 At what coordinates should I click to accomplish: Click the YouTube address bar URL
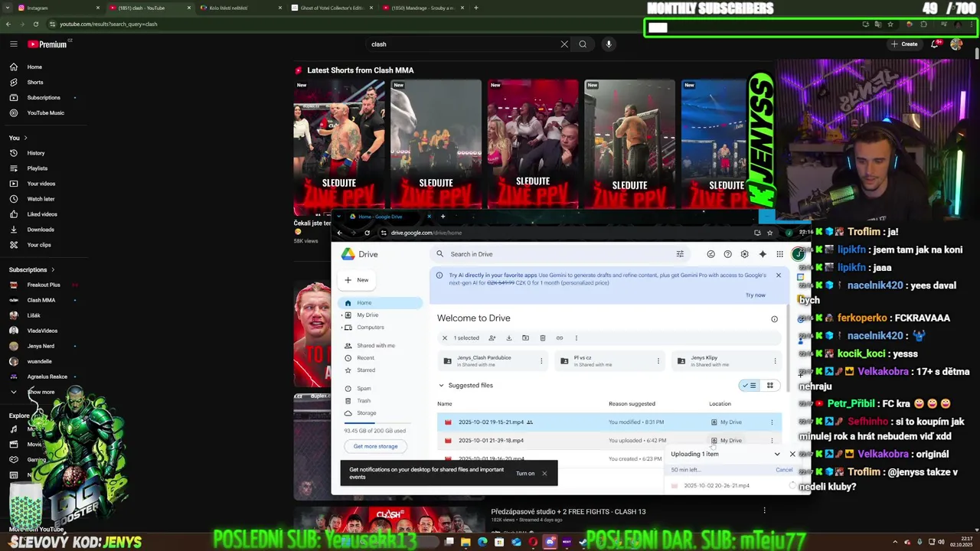point(109,24)
